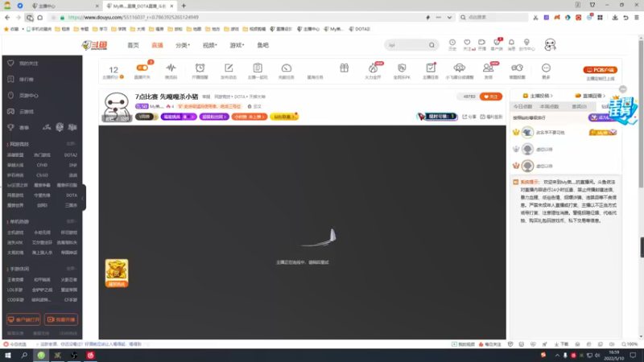Click the 分享 share link
Image resolution: width=644 pixels, height=362 pixels.
(469, 117)
